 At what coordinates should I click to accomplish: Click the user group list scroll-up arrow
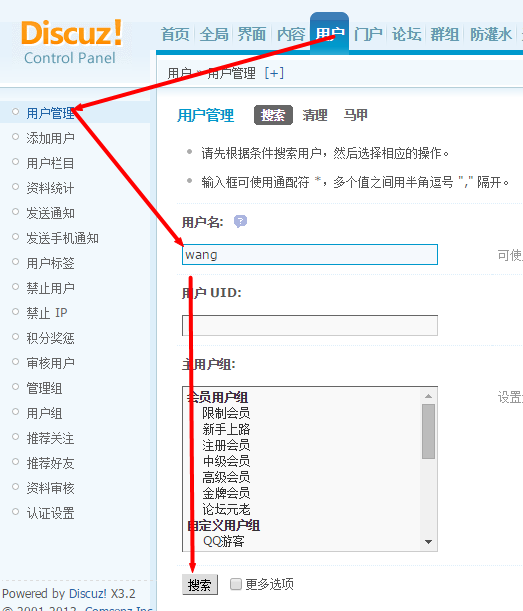tap(428, 396)
